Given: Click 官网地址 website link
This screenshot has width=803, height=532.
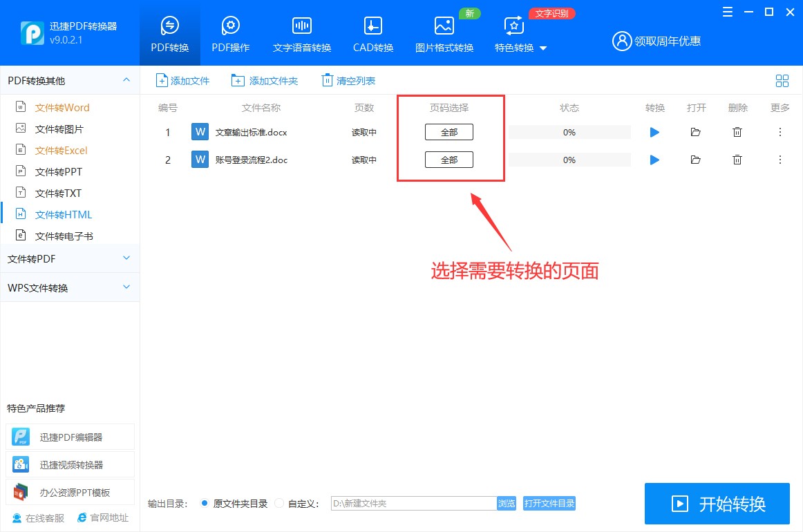Looking at the screenshot, I should click(103, 517).
